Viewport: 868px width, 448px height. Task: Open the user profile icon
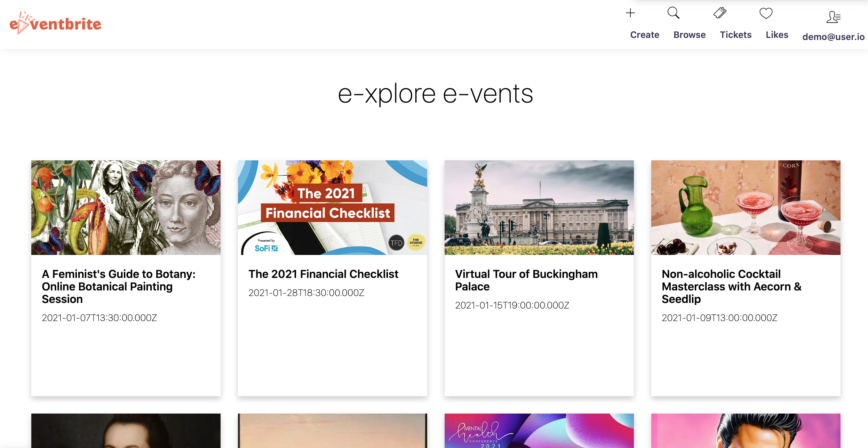click(x=833, y=17)
